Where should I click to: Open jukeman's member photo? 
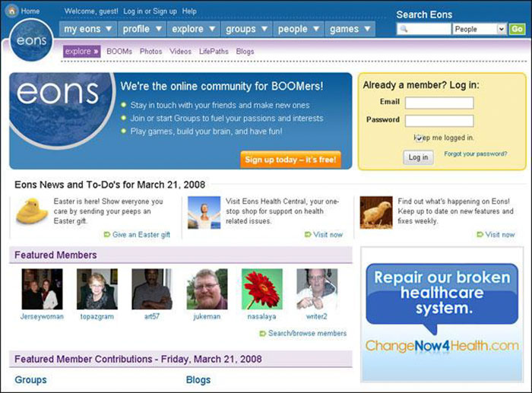[x=207, y=289]
